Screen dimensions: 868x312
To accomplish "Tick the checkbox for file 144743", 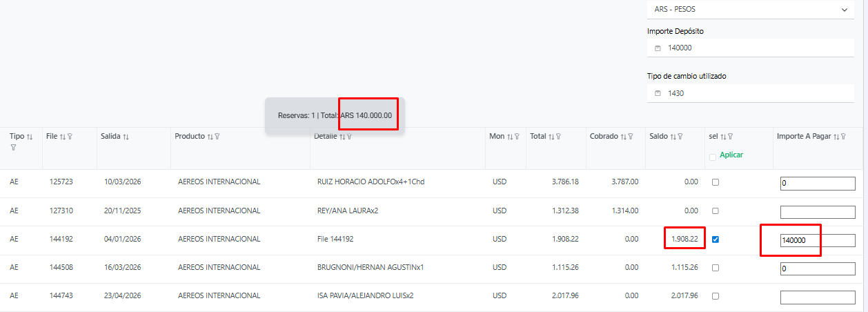I will tap(716, 296).
